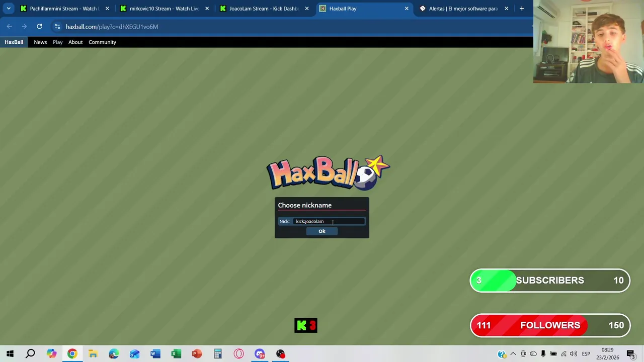Viewport: 644px width, 362px height.
Task: Open Calculator from the taskbar
Action: click(218, 354)
